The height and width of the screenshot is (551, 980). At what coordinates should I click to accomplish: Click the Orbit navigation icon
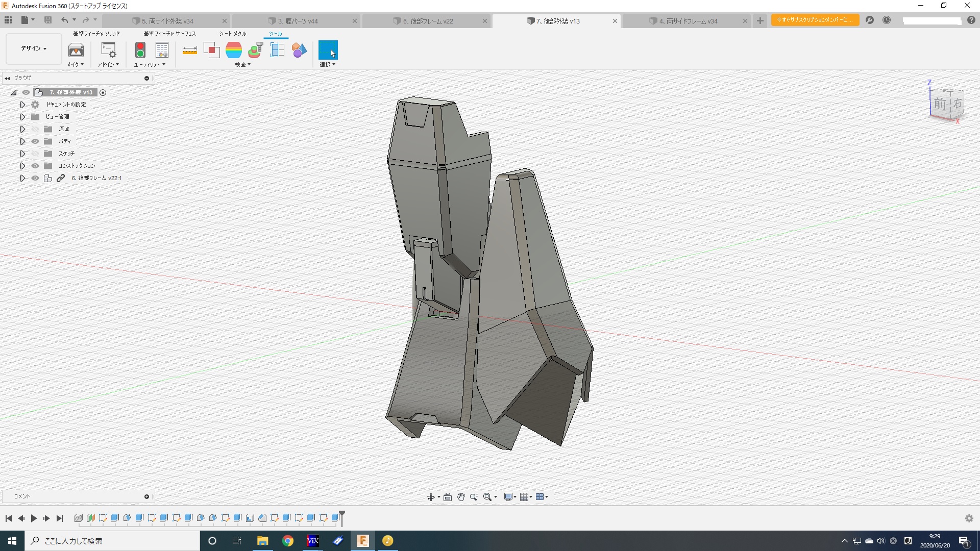tap(430, 497)
